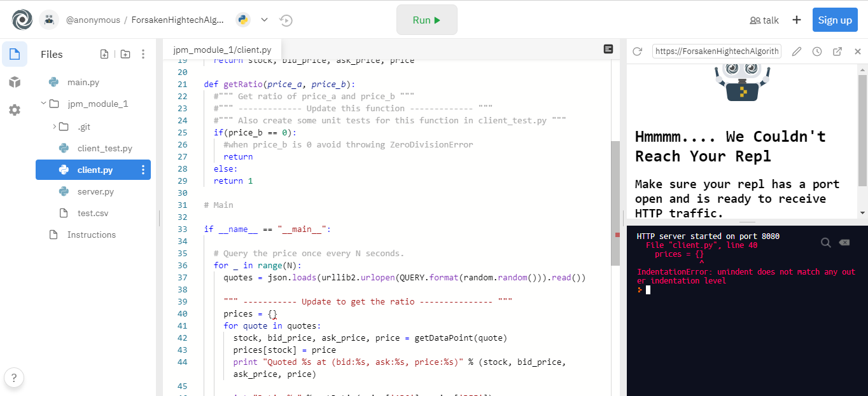This screenshot has height=396, width=868.
Task: Click the @anonymous username link
Action: [93, 20]
